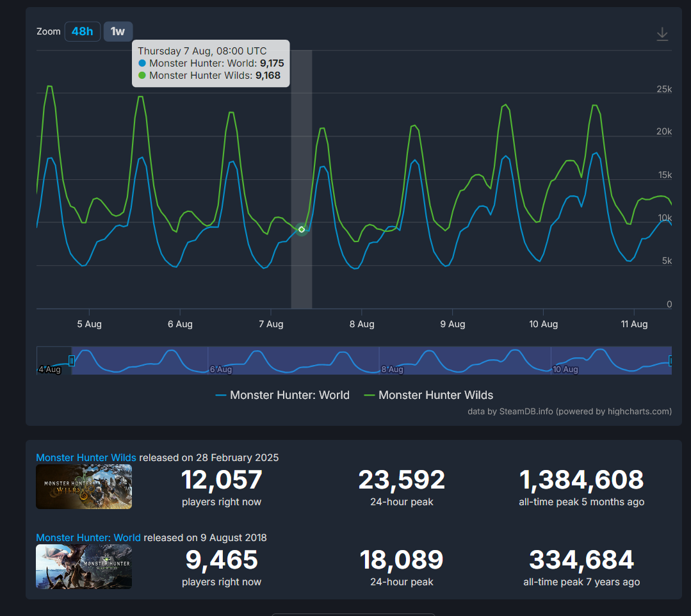Click "10 Aug" label in the navigator strip
Image resolution: width=691 pixels, height=616 pixels.
[x=565, y=369]
